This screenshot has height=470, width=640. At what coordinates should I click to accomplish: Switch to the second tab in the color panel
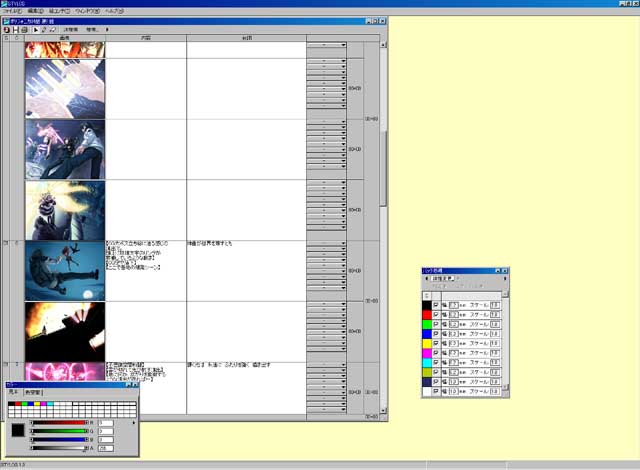[33, 392]
